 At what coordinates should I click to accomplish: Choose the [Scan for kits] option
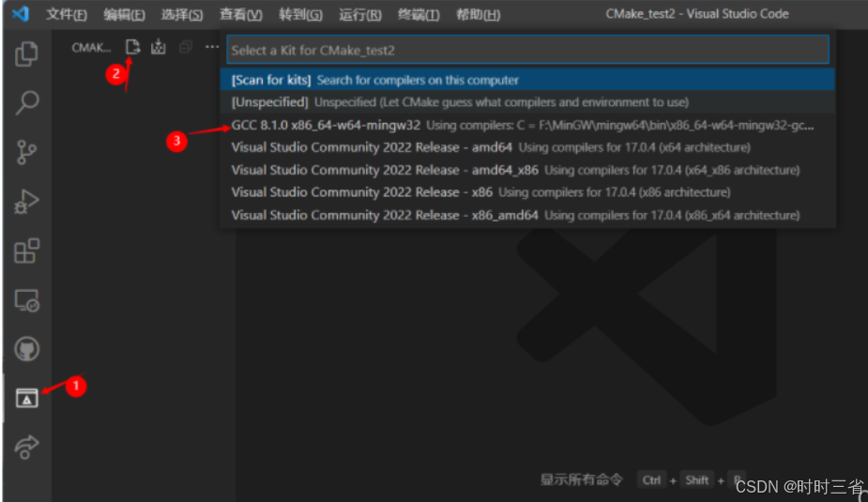tap(527, 80)
